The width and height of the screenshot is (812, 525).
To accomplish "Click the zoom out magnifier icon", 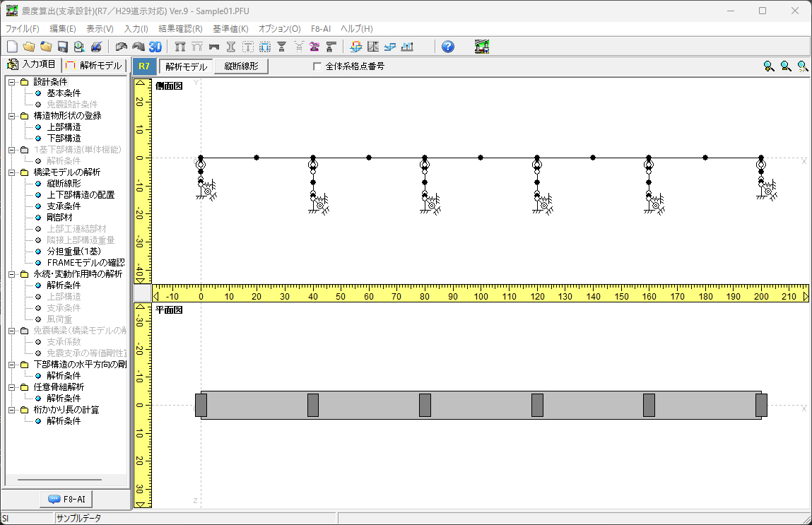I will click(786, 66).
